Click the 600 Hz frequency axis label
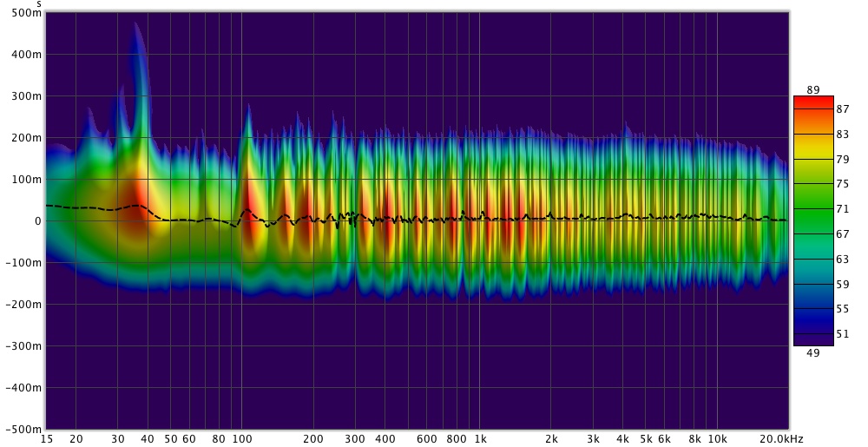868x447 pixels. click(x=426, y=439)
